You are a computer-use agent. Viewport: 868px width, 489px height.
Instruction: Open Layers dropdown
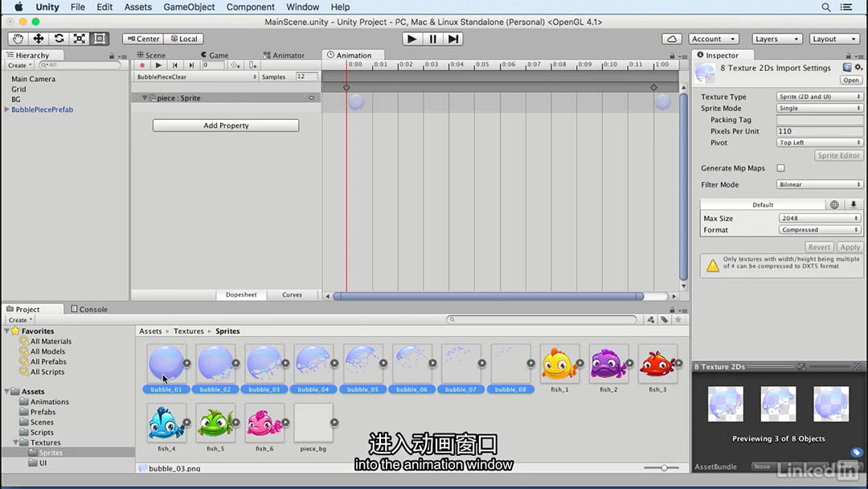777,39
